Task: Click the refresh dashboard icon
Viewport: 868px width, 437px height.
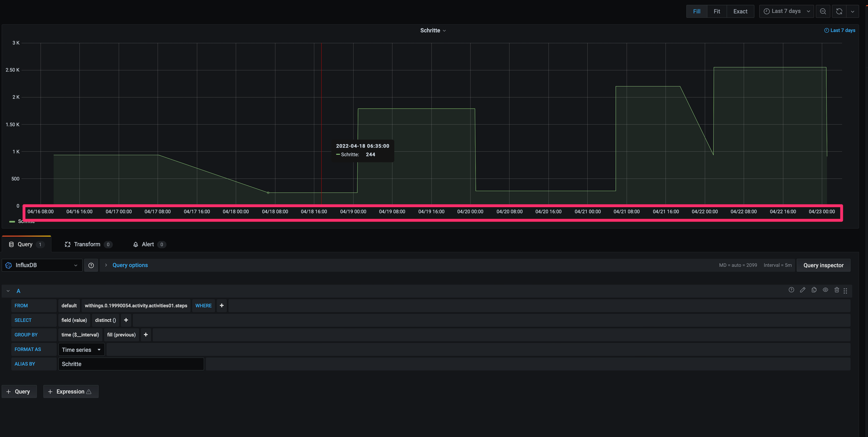Action: (x=839, y=11)
